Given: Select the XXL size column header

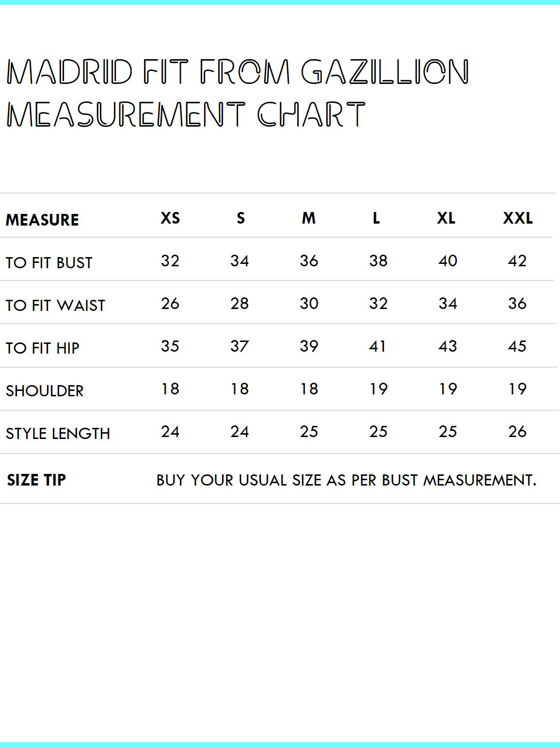Looking at the screenshot, I should tap(517, 218).
